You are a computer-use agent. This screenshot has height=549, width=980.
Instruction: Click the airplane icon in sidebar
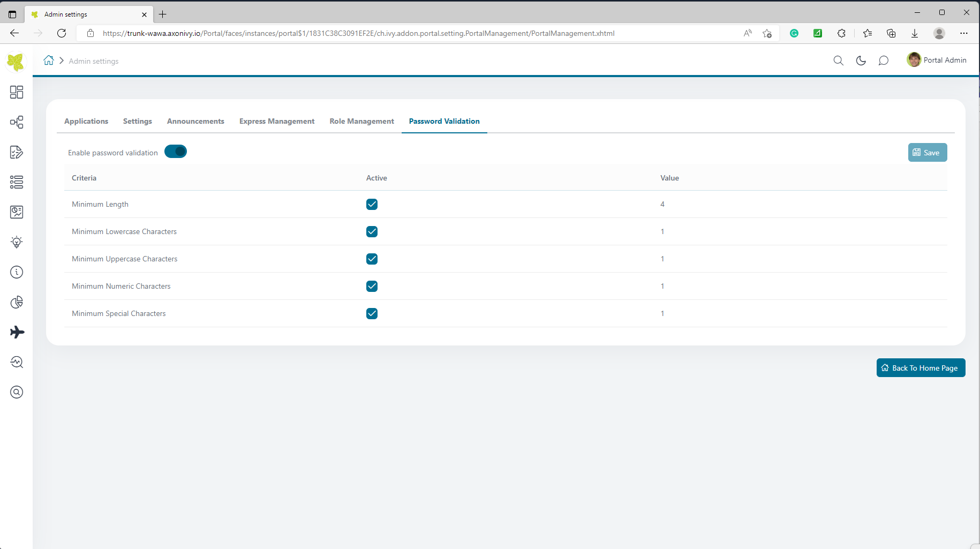coord(17,332)
